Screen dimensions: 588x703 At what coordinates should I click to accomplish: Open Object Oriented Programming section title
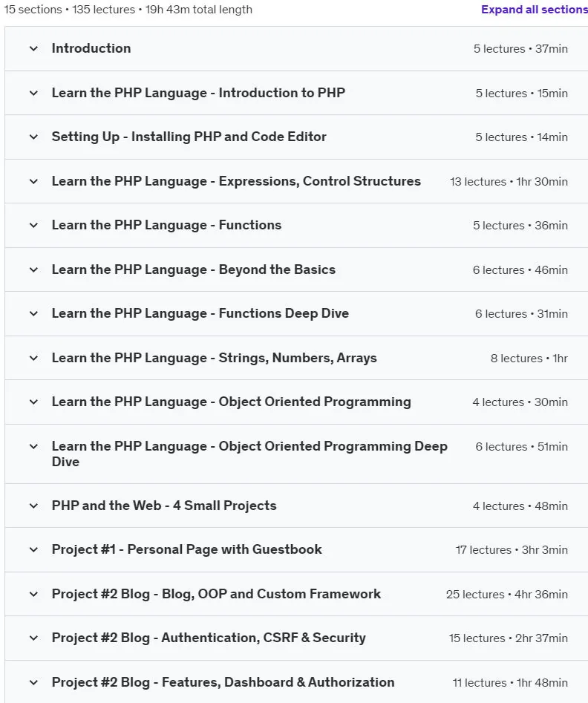(232, 402)
